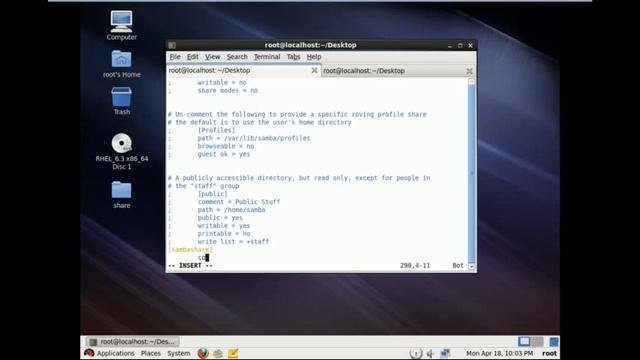Viewport: 640px width, 360px height.
Task: Minimize the terminal window
Action: click(x=450, y=46)
